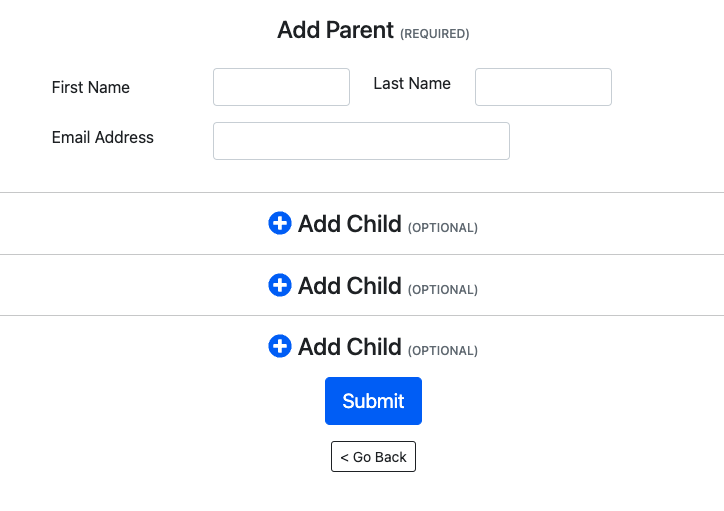Expand the first Add Child heading text
The image size is (724, 511).
pos(350,224)
